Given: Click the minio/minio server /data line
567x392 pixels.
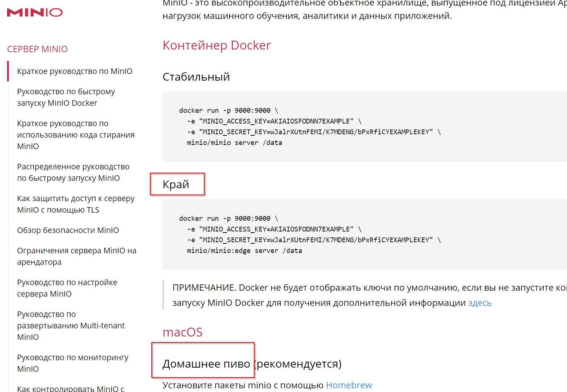Looking at the screenshot, I should (234, 143).
